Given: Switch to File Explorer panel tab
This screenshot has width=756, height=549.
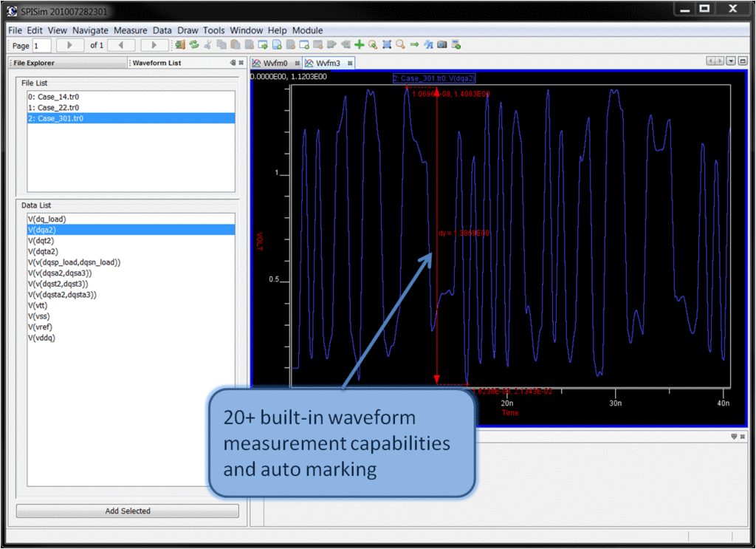Looking at the screenshot, I should point(34,64).
